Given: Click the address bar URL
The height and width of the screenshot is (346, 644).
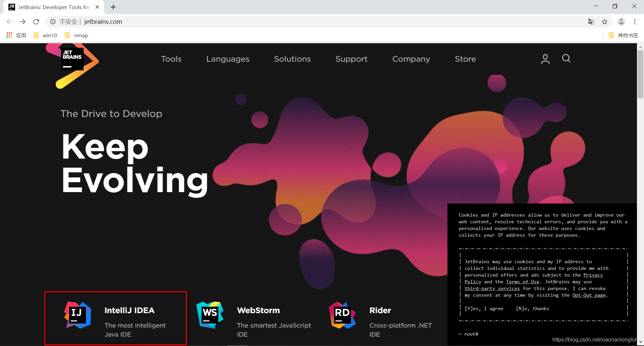Looking at the screenshot, I should click(103, 21).
